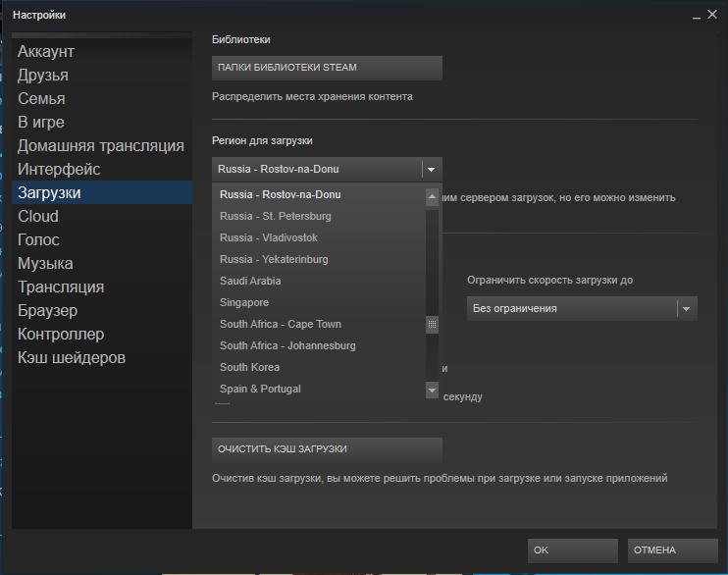728x575 pixels.
Task: Open Домашняя трансляция settings
Action: [x=102, y=146]
